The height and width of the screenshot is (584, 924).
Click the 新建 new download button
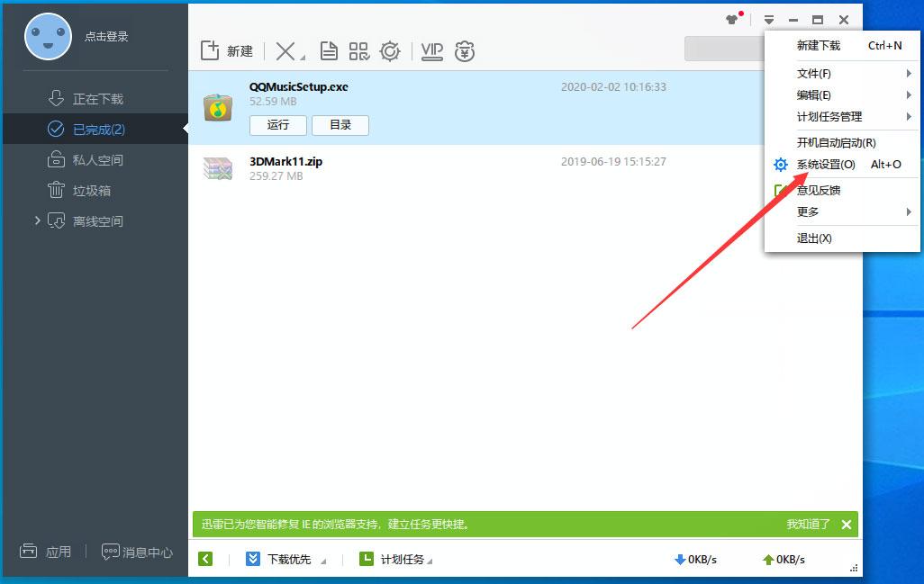click(x=227, y=51)
